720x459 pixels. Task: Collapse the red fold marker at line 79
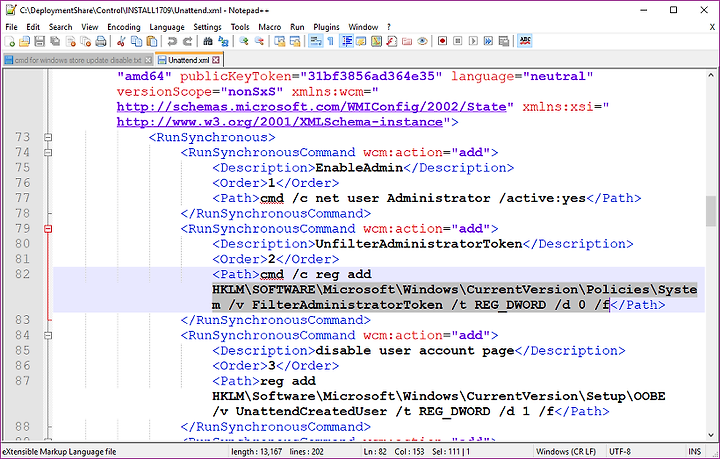48,229
